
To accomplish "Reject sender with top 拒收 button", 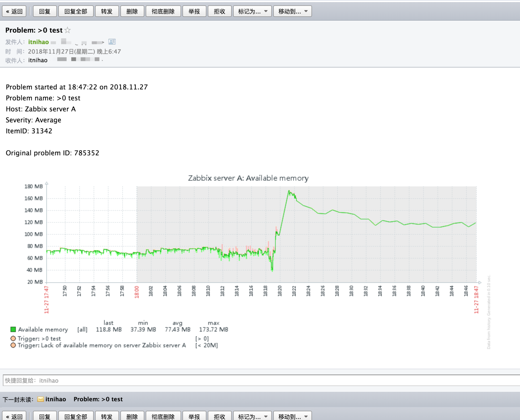I will point(219,11).
